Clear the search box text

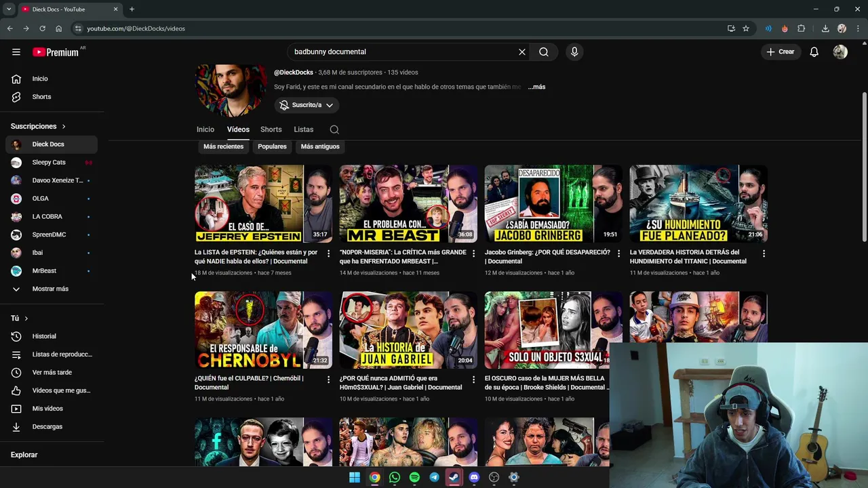point(522,52)
